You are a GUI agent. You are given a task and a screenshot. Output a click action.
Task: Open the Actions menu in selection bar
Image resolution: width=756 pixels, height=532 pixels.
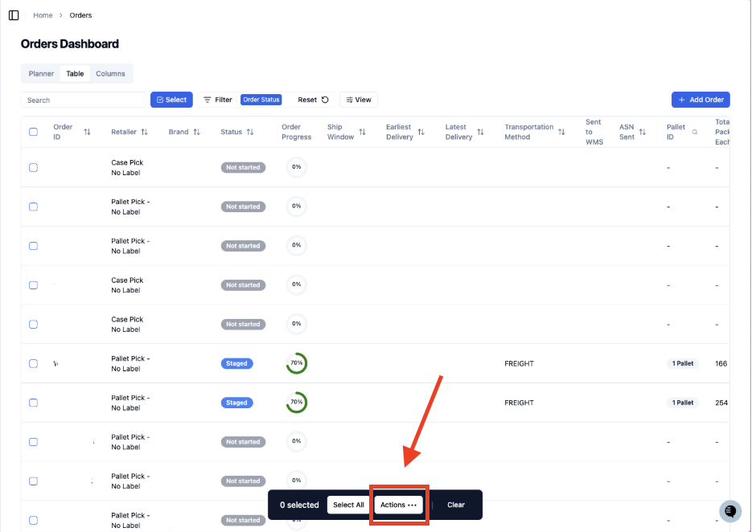399,505
